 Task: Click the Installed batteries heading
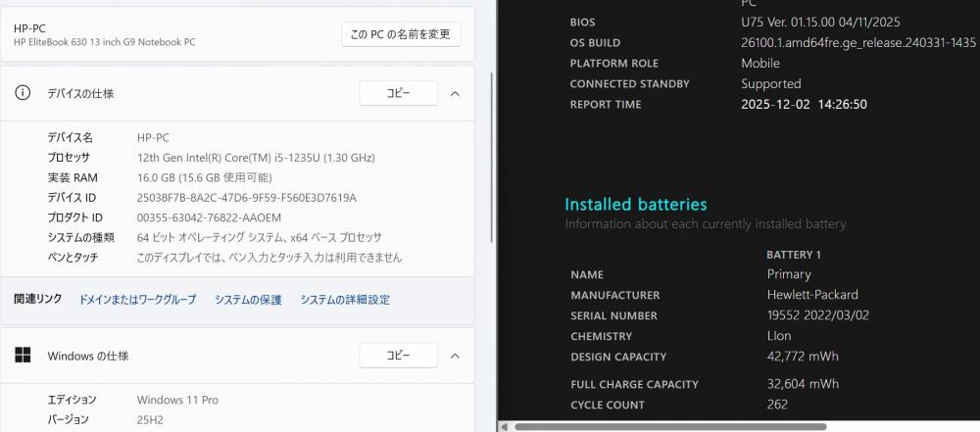pyautogui.click(x=635, y=205)
